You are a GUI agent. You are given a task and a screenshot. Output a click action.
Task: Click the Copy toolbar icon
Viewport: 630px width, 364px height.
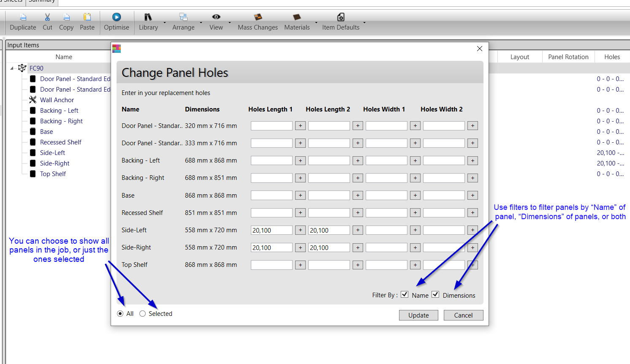point(66,17)
